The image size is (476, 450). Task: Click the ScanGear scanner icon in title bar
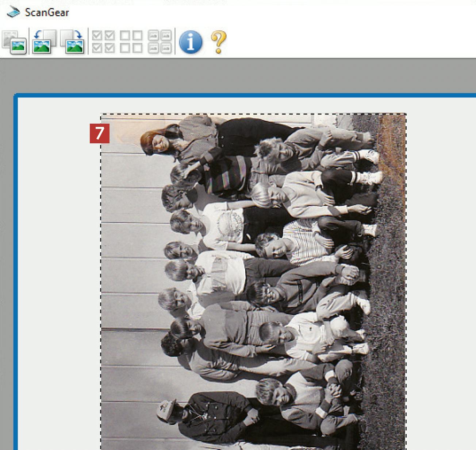click(14, 12)
